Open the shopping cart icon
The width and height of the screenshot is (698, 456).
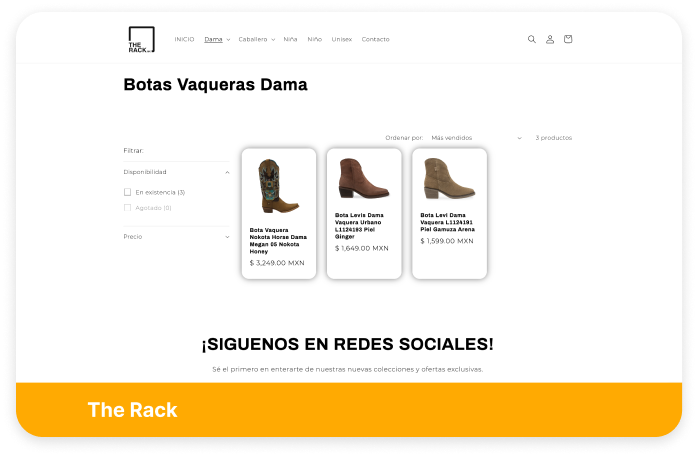[x=568, y=39]
